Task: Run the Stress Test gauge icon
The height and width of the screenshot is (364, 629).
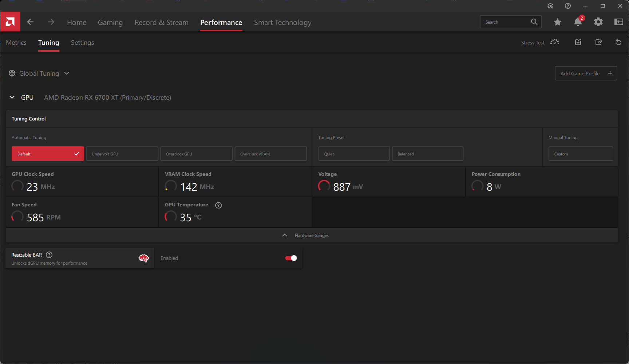Action: pyautogui.click(x=555, y=42)
